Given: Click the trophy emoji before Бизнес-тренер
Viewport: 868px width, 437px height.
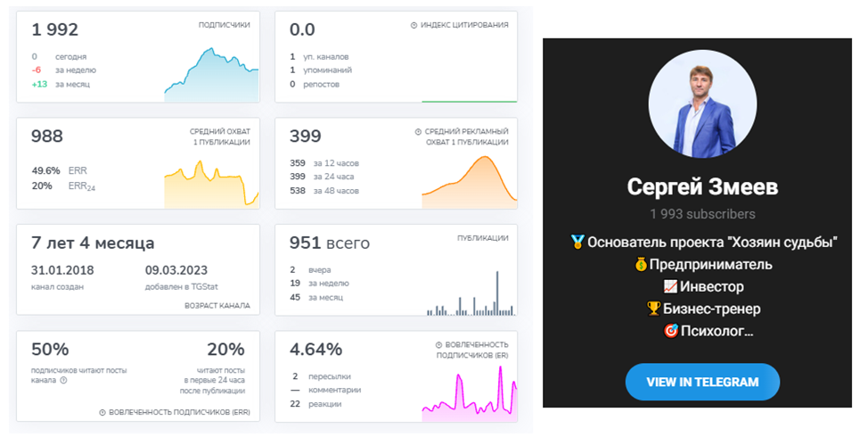Looking at the screenshot, I should tap(654, 309).
